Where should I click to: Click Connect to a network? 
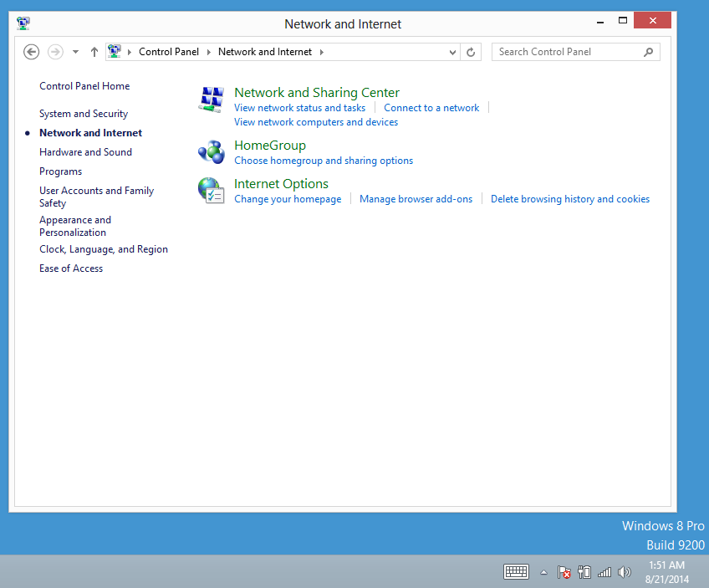coord(431,108)
